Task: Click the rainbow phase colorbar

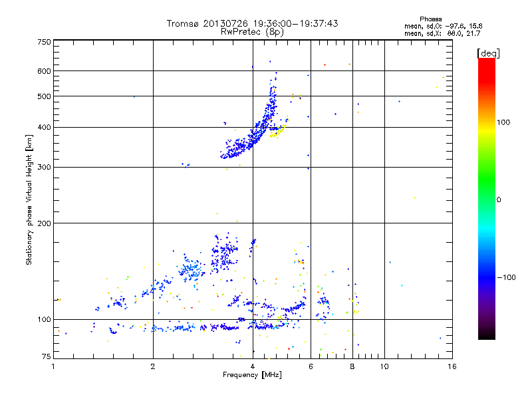Action: (x=487, y=198)
